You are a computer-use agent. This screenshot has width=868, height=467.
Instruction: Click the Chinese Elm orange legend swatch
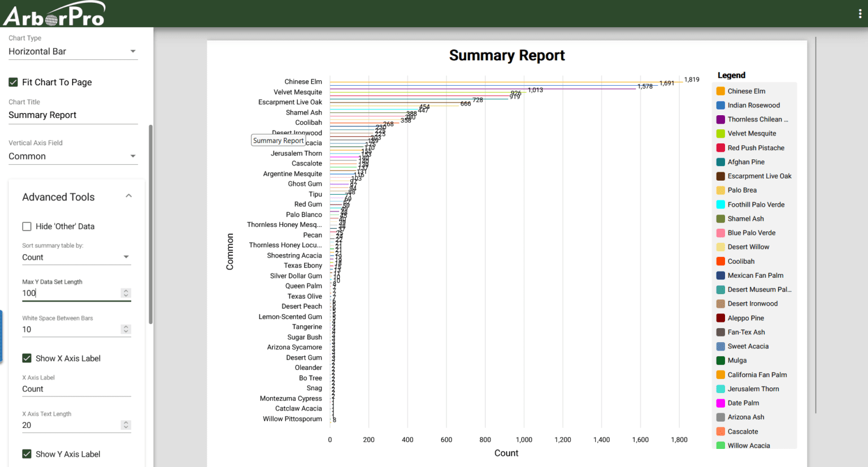pyautogui.click(x=721, y=91)
